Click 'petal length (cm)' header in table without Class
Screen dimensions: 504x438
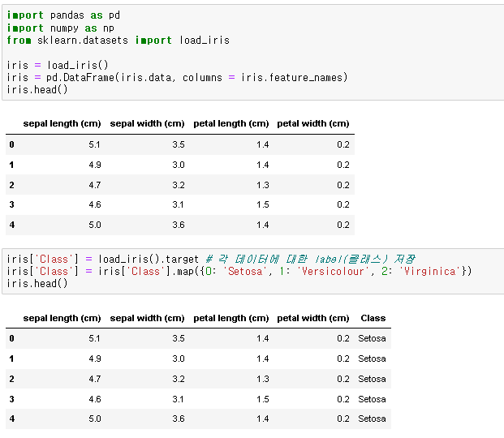[x=231, y=124]
